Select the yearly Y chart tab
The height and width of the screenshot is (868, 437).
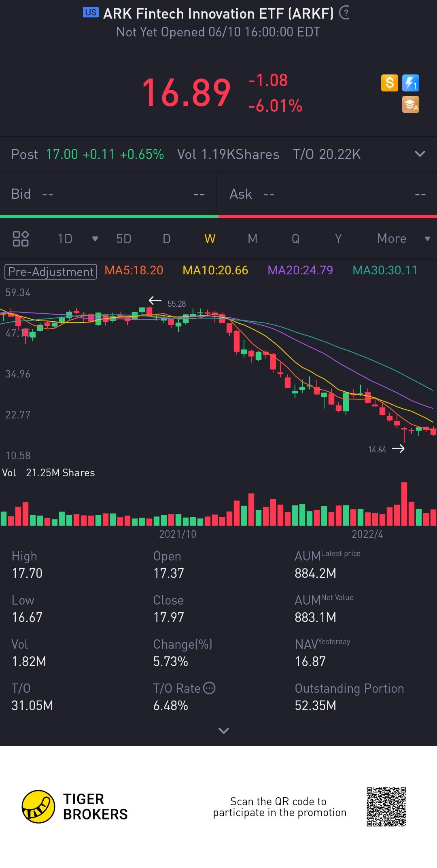coord(338,239)
